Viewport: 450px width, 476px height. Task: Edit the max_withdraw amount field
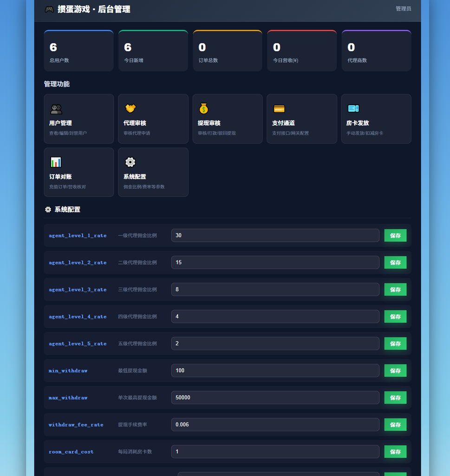(275, 398)
